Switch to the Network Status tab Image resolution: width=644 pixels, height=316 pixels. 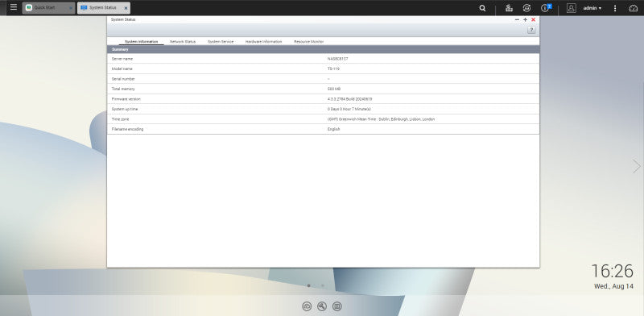[183, 42]
